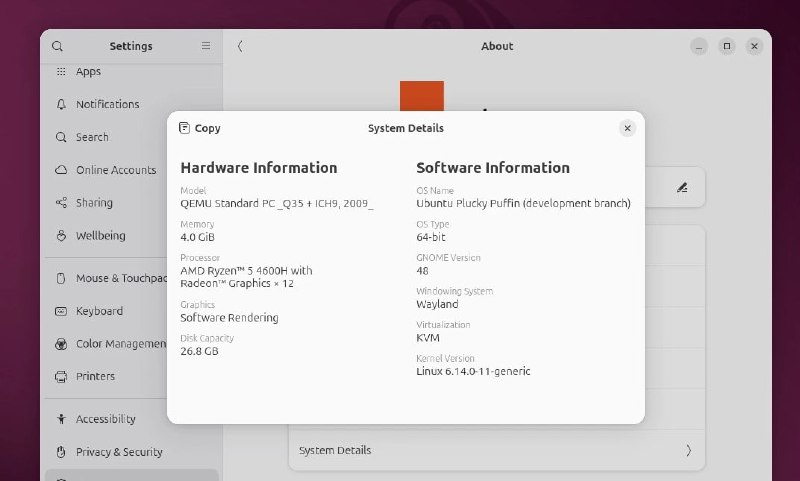Click the graphics value Software Rendering
The image size is (800, 481).
coord(229,318)
